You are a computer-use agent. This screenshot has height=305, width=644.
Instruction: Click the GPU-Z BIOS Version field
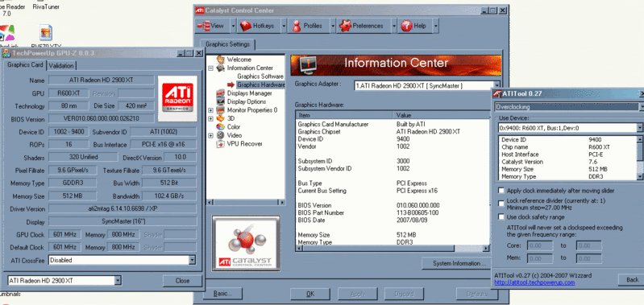102,119
